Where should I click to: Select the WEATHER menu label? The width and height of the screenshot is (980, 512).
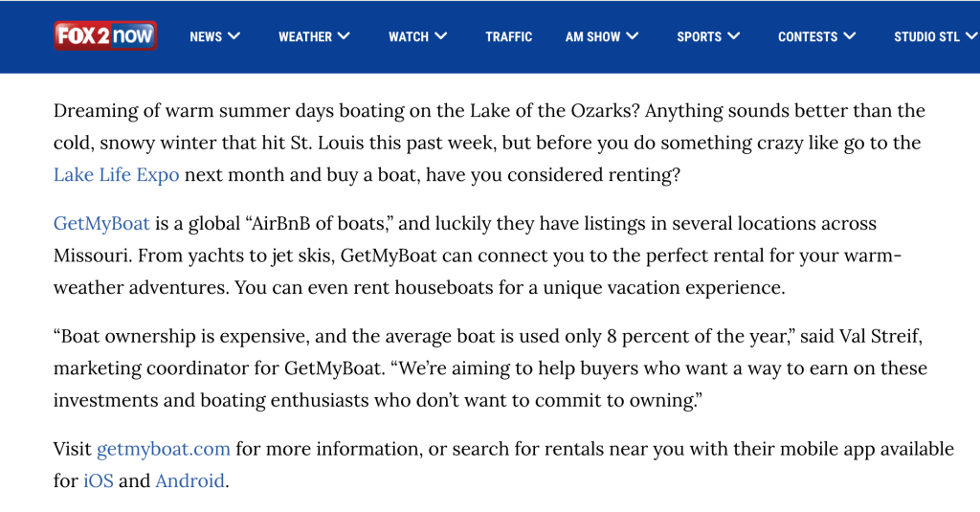tap(305, 37)
